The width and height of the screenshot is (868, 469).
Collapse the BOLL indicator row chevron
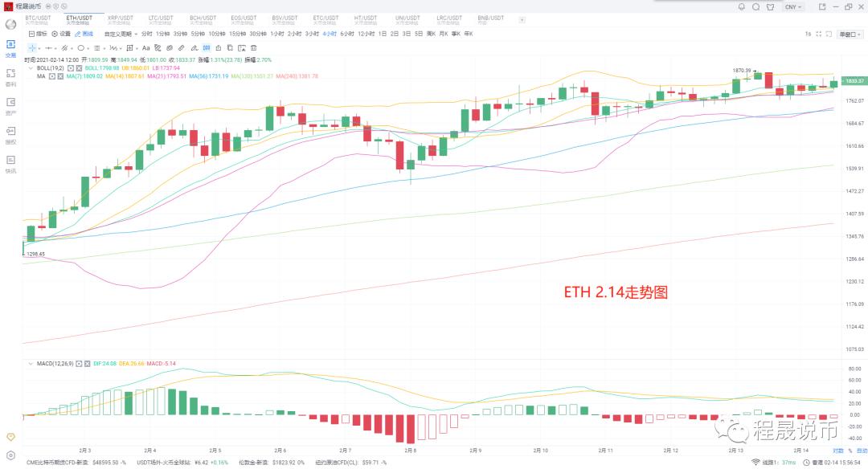click(x=31, y=68)
